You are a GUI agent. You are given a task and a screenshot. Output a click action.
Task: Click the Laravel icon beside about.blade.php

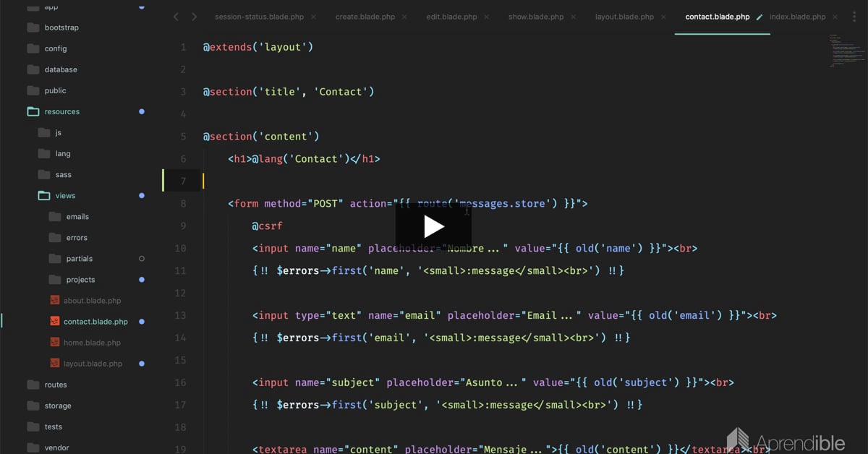click(x=54, y=300)
